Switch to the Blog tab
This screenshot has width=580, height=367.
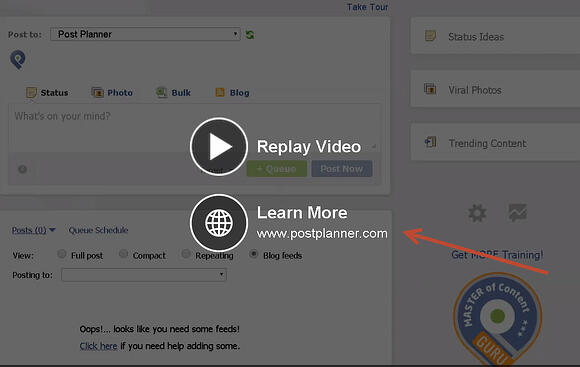coord(232,92)
